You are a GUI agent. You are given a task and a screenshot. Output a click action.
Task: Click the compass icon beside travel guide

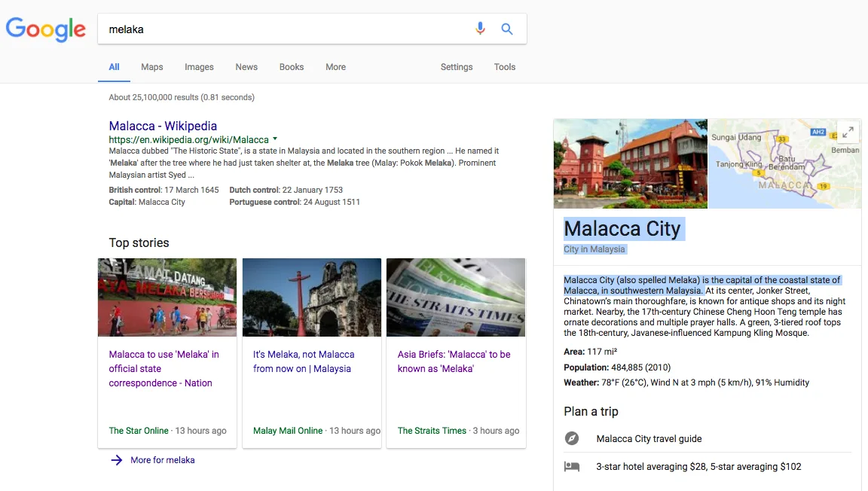coord(572,438)
